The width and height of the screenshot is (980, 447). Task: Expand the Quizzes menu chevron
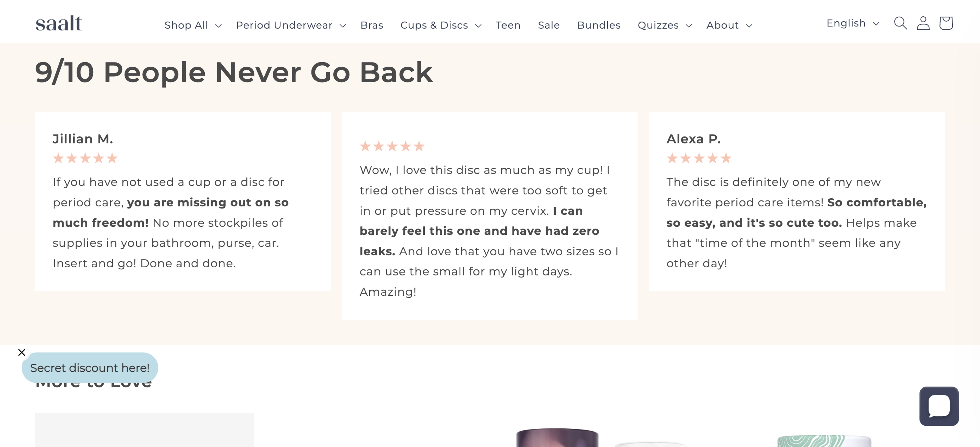(689, 26)
